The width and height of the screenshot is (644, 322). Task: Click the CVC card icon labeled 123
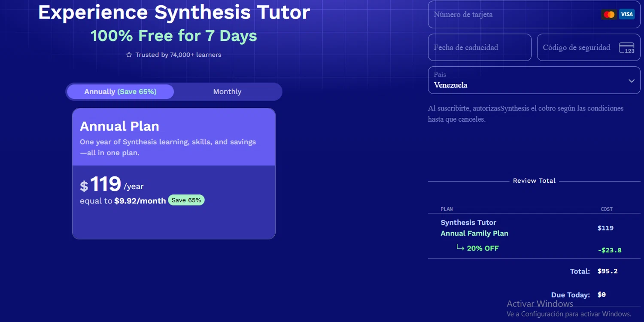tap(627, 48)
